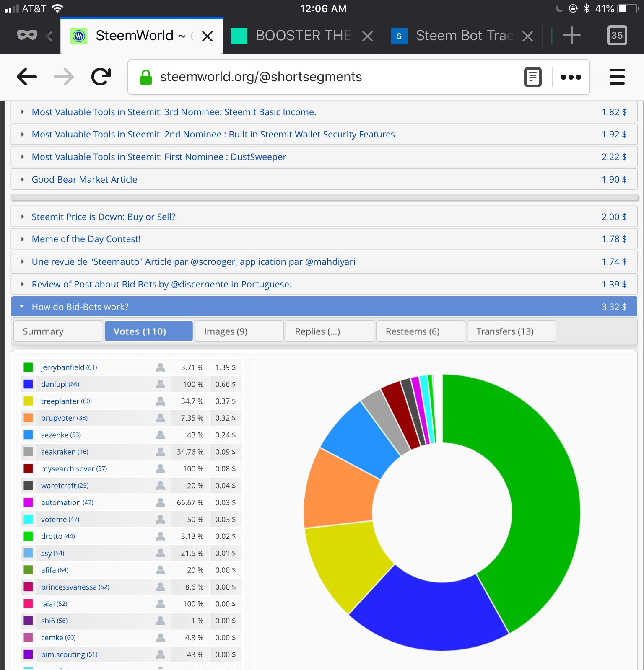644x670 pixels.
Task: Open the Images (9) tab
Action: click(x=239, y=331)
